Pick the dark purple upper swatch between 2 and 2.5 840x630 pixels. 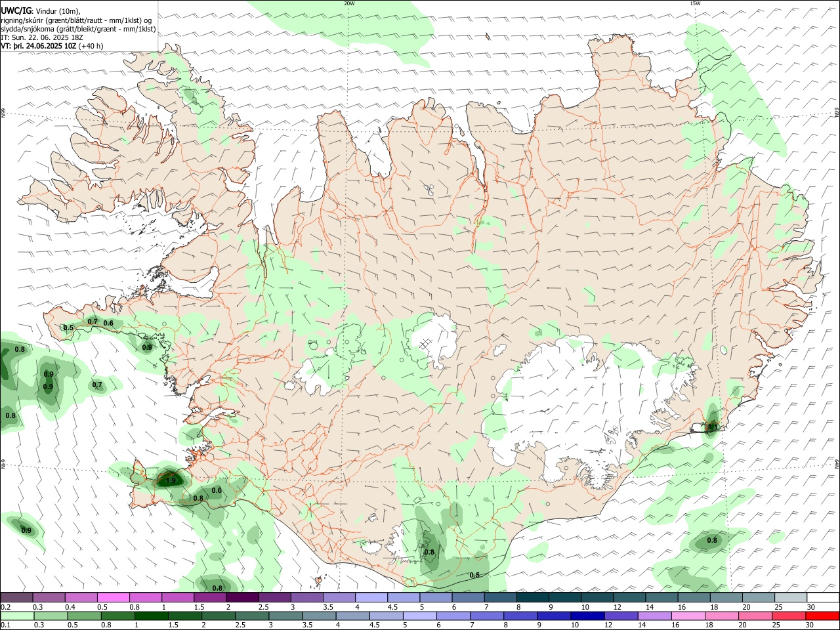coord(242,598)
